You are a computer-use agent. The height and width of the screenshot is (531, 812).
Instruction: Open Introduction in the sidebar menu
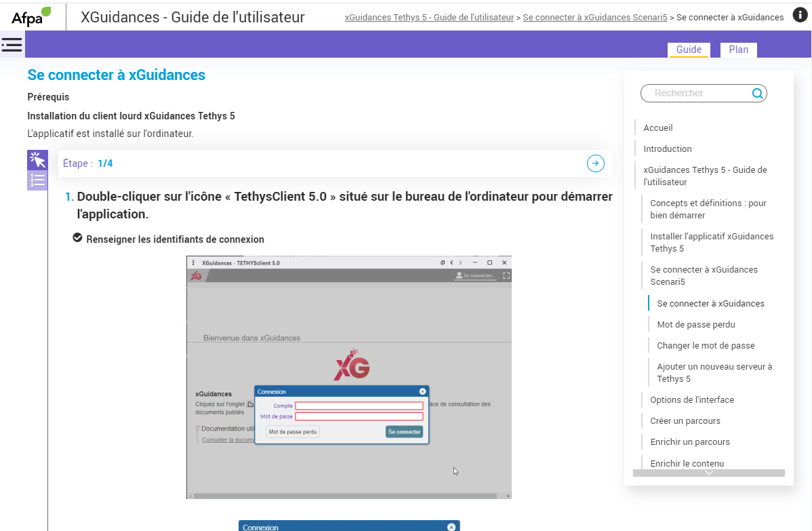(668, 149)
